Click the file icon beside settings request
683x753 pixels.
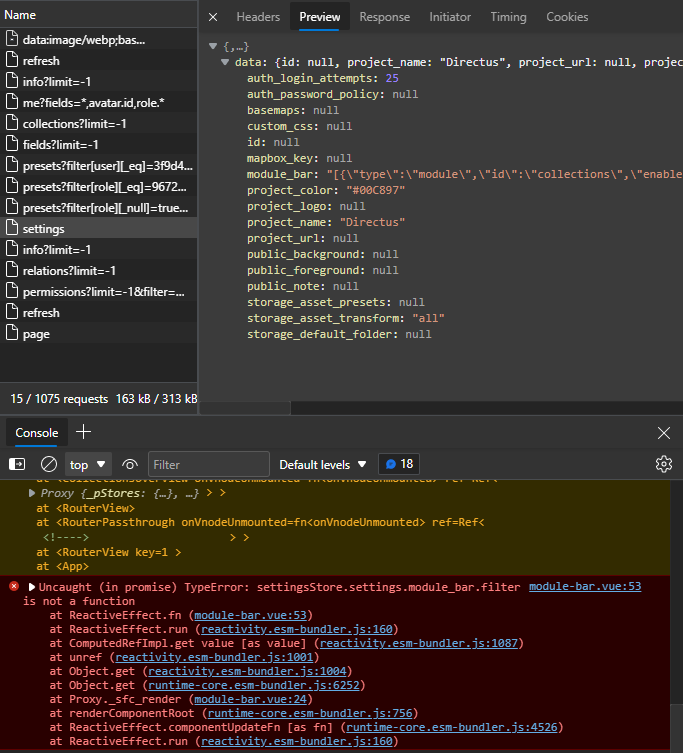tap(12, 228)
